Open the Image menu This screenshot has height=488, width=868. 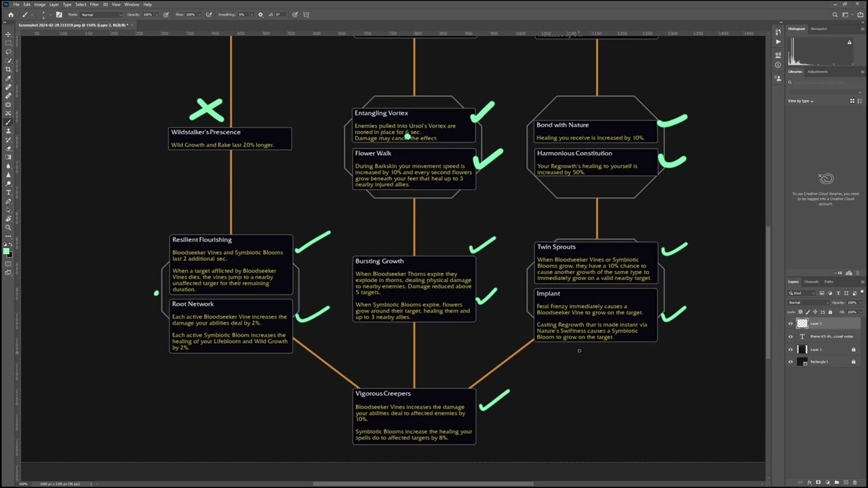(x=40, y=4)
